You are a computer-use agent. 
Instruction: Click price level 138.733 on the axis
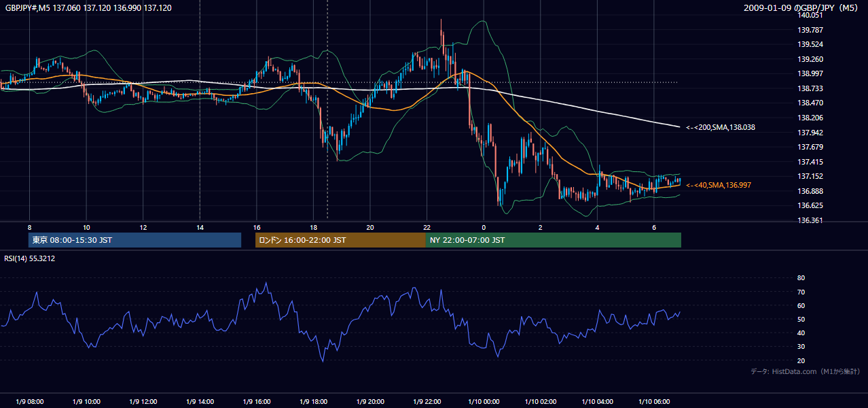810,88
